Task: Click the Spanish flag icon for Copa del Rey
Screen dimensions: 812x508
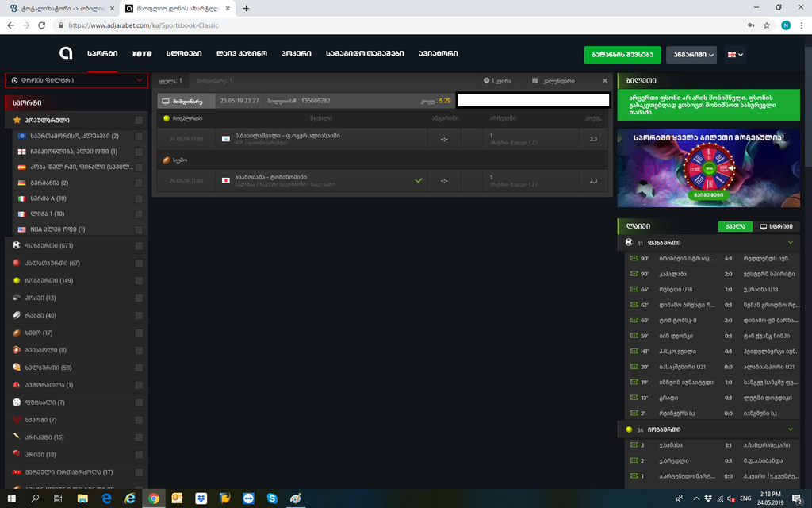Action: tap(21, 167)
